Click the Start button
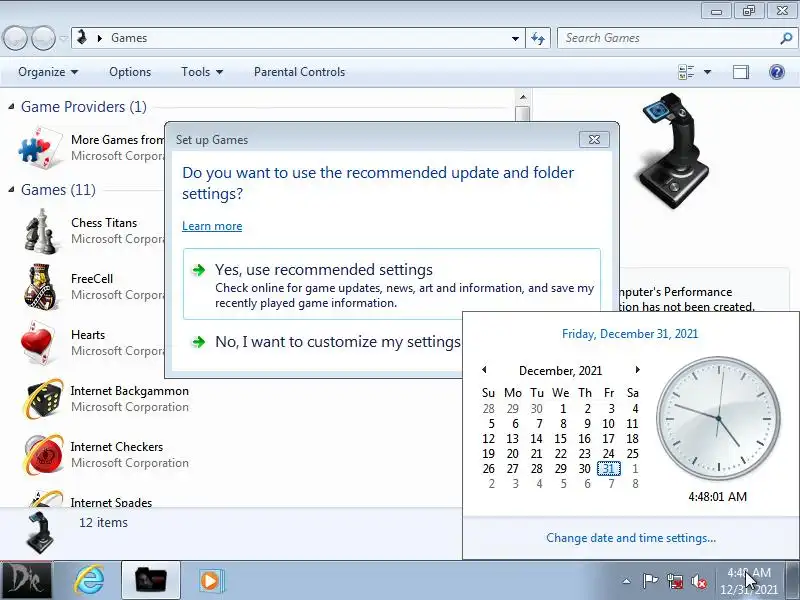Viewport: 800px width, 600px height. (26, 580)
